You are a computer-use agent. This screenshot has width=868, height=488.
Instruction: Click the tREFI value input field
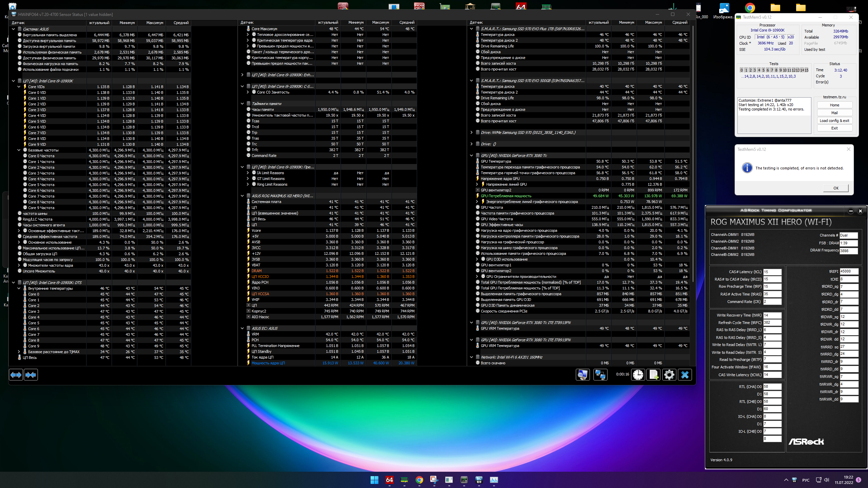coord(849,271)
